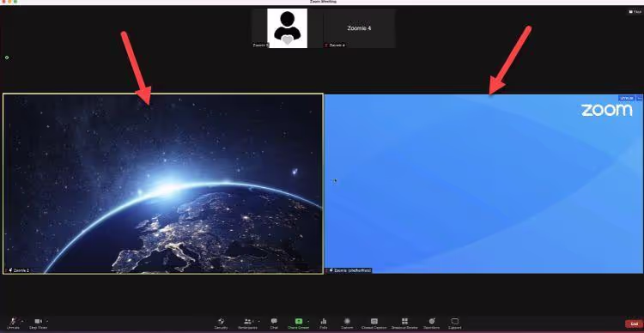Viewport: 644px width, 333px height.
Task: Select the Zoomie 3 avatar thumbnail
Action: [x=287, y=28]
